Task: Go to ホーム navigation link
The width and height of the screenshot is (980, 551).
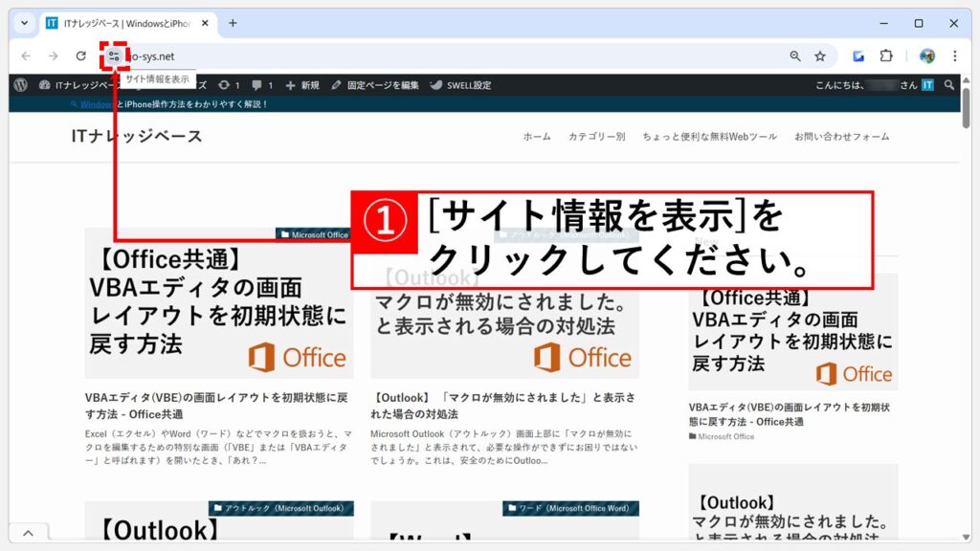Action: [x=537, y=136]
